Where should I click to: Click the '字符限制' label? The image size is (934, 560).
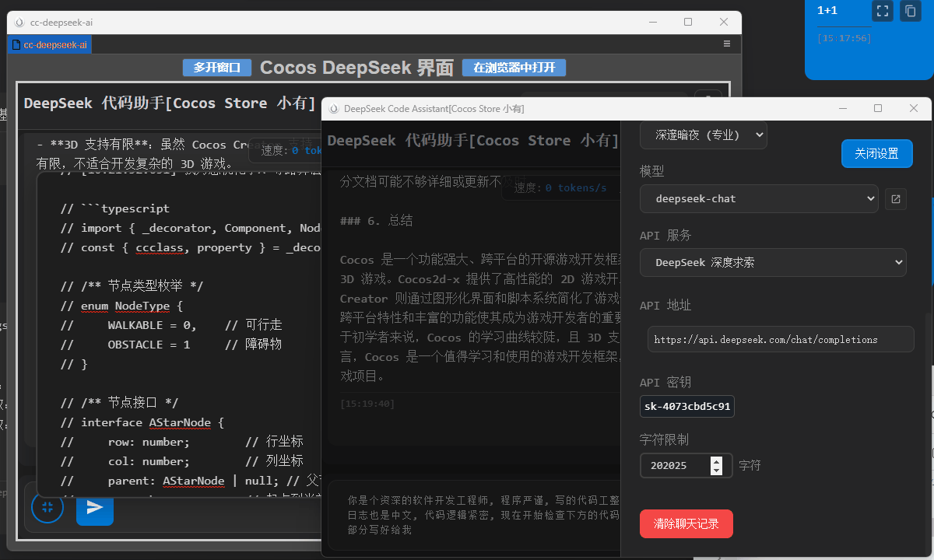click(664, 439)
